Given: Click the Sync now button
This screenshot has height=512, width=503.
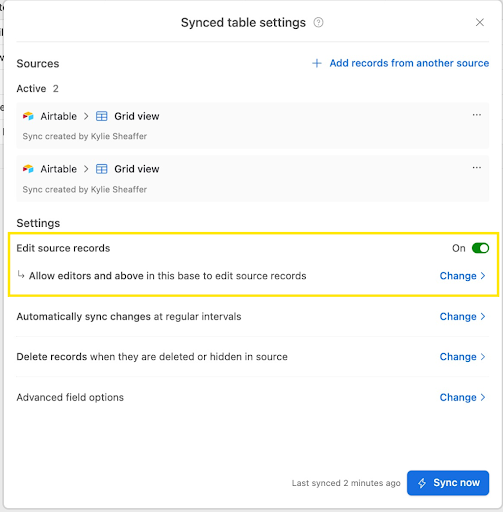Looking at the screenshot, I should [x=448, y=483].
